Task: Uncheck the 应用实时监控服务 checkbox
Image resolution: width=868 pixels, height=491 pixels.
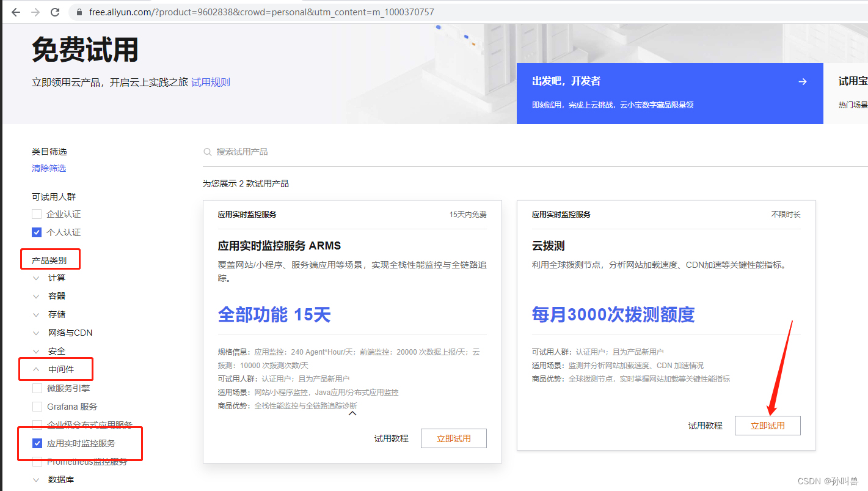Action: (x=37, y=443)
